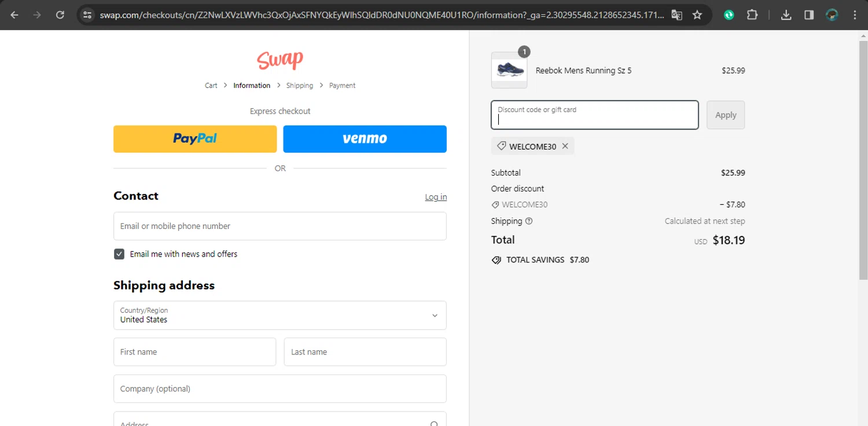Open the green extension icon
Image resolution: width=868 pixels, height=426 pixels.
point(729,15)
